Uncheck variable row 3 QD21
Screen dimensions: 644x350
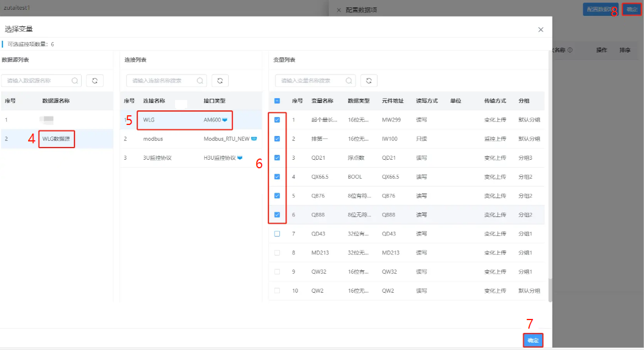coord(277,158)
